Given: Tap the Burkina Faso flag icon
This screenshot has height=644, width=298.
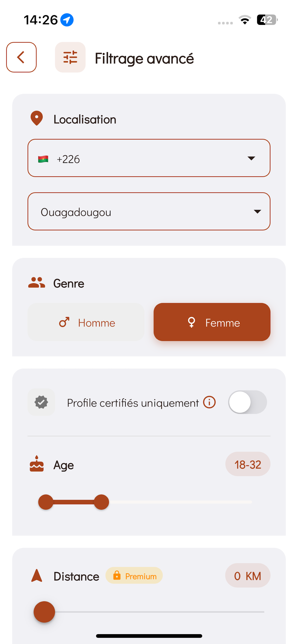Looking at the screenshot, I should coord(43,159).
